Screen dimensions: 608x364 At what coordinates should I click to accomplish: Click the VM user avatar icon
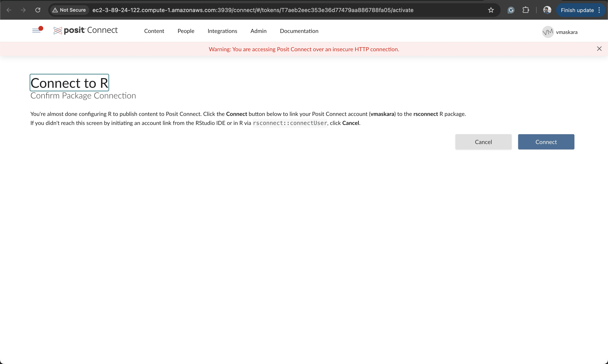[548, 32]
